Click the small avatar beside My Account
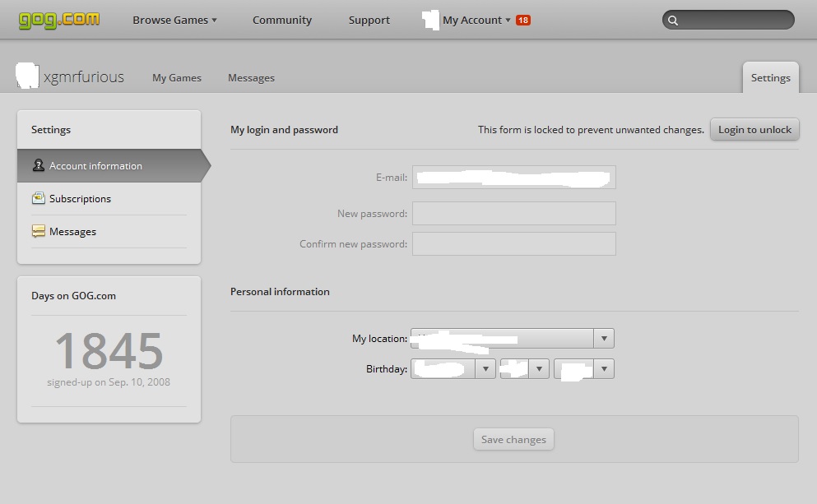 pos(431,21)
